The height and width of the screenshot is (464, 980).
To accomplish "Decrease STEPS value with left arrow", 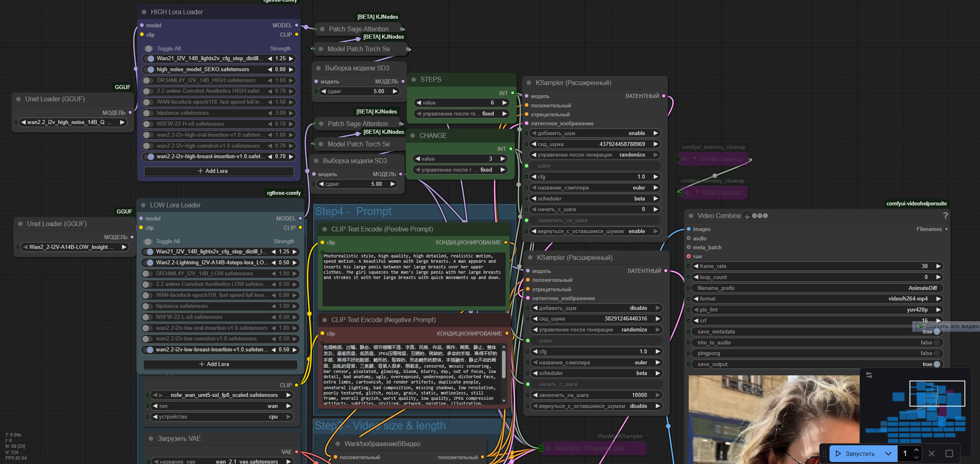I will [x=419, y=103].
